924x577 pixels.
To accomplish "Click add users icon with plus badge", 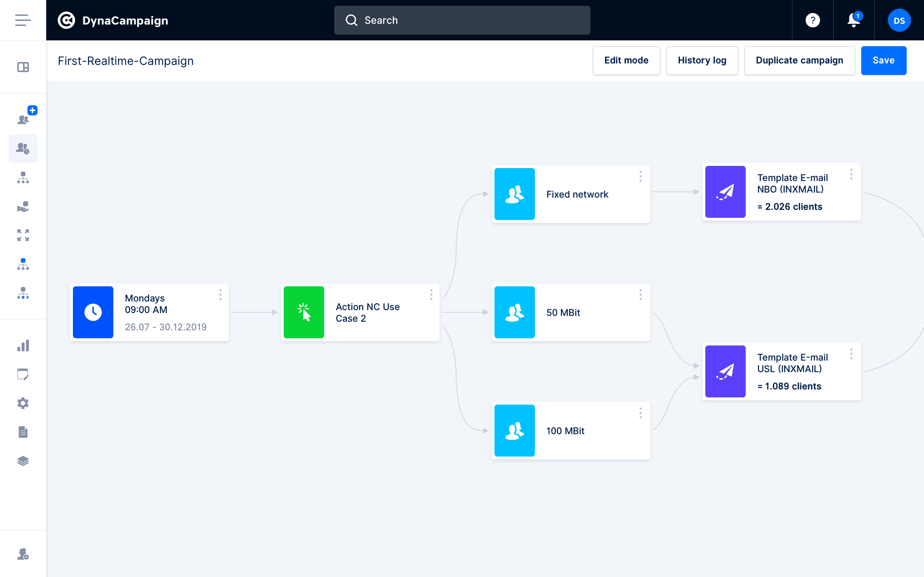I will click(24, 116).
